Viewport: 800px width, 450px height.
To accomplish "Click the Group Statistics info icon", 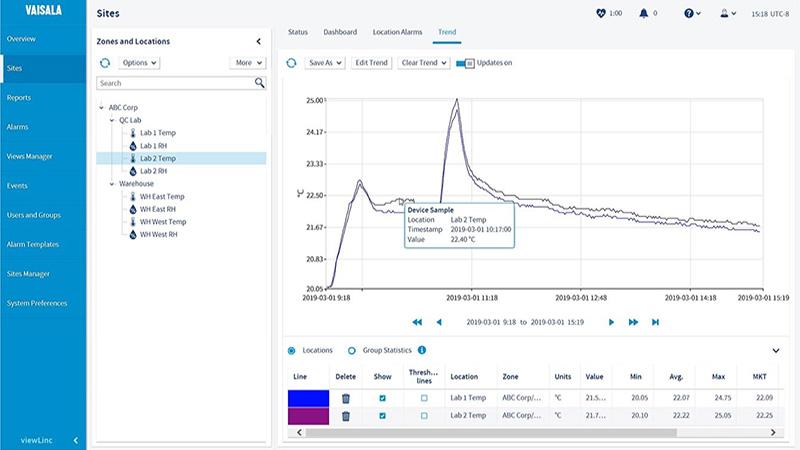I will (x=422, y=350).
